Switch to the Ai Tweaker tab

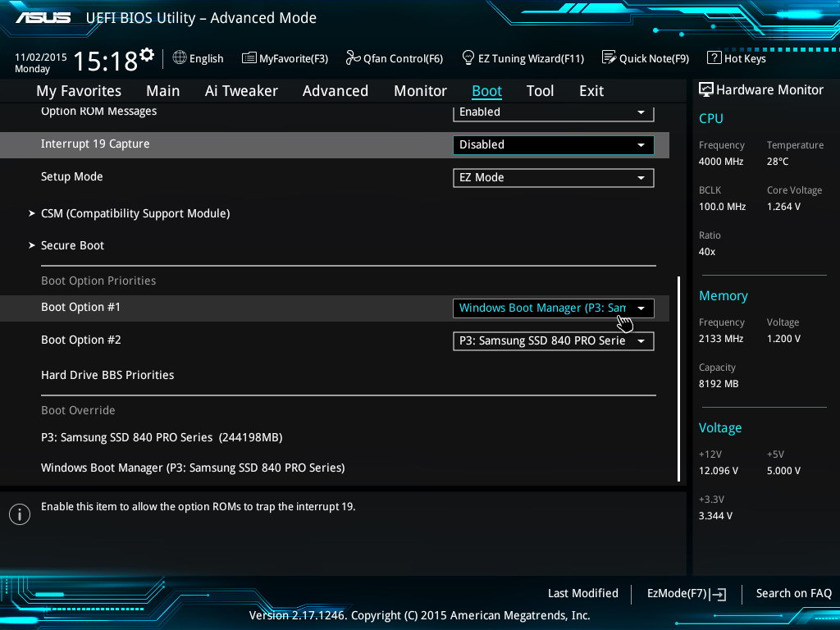tap(241, 91)
